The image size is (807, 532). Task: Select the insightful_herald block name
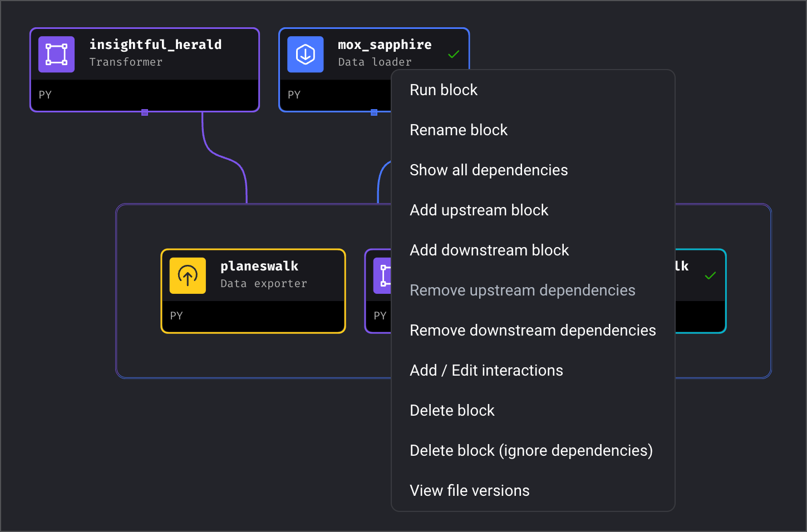coord(155,45)
